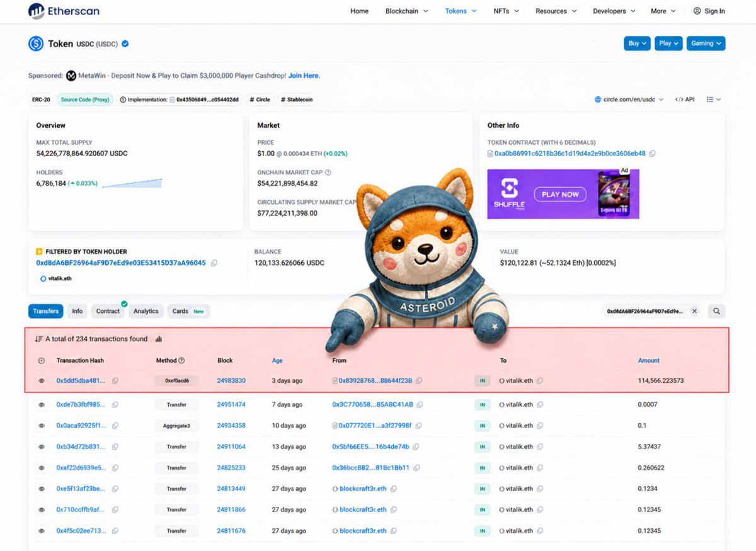Screen dimensions: 756x551
Task: Toggle details eye for transaction 0x4f5c02ee713
Action: (x=42, y=531)
